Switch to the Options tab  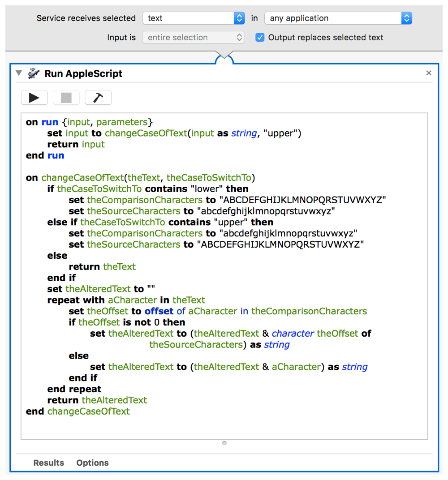(92, 463)
